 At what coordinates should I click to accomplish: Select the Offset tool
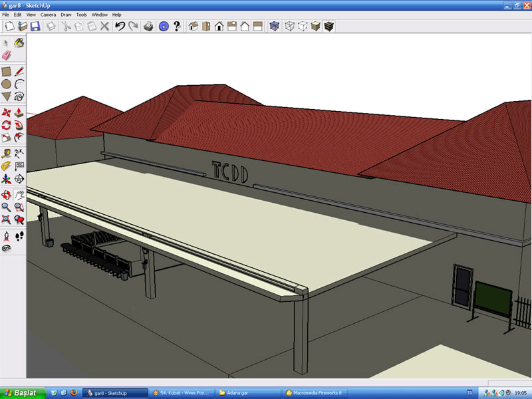click(19, 138)
